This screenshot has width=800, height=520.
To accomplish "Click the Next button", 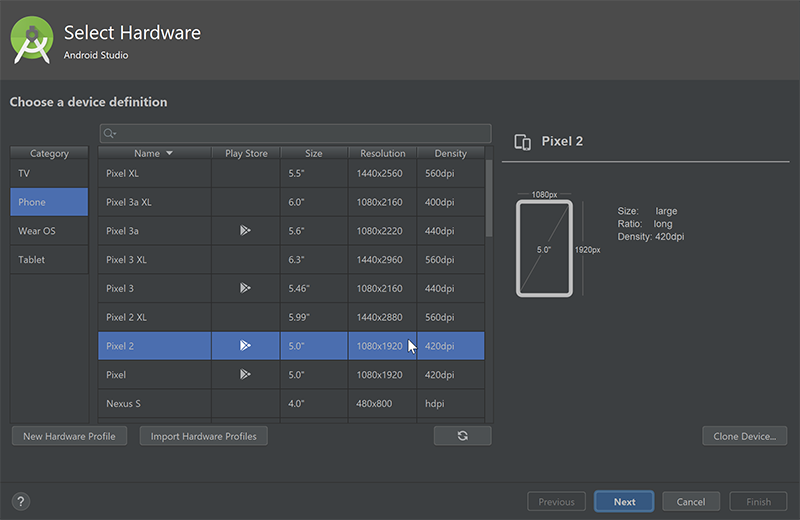I will 624,502.
